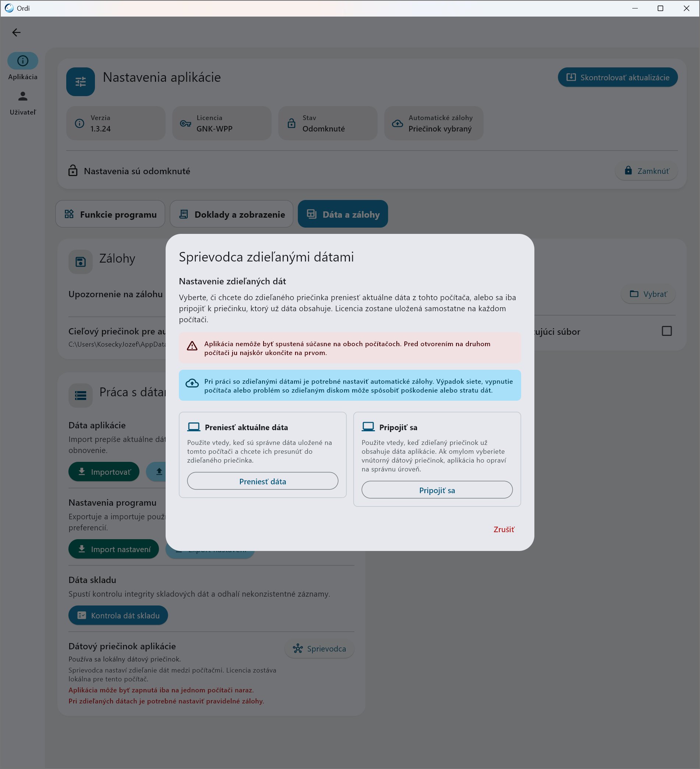Select the Dáta a zálohy tab
The image size is (700, 769).
pyautogui.click(x=343, y=214)
